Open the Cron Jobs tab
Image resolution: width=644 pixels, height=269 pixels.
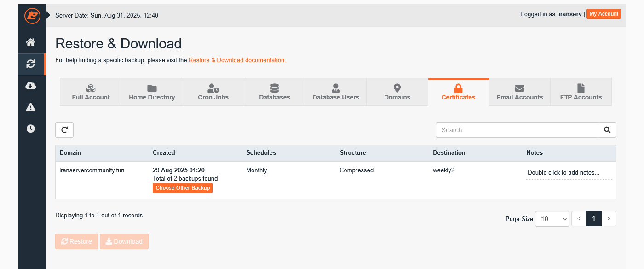pyautogui.click(x=213, y=92)
